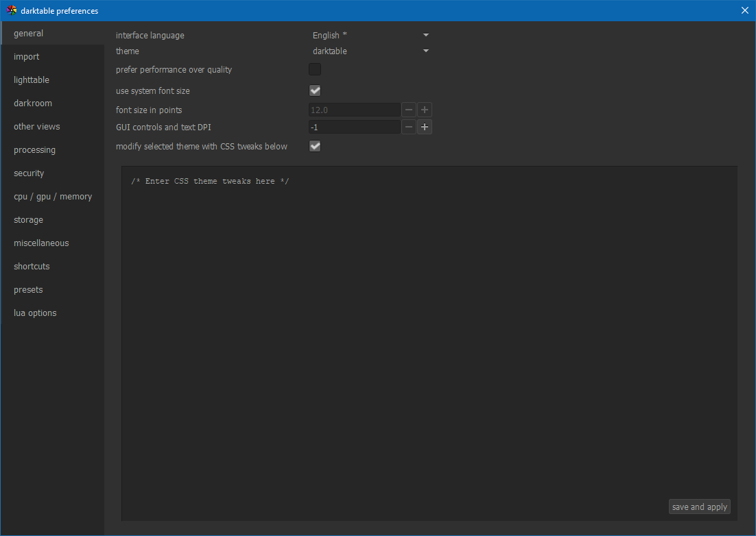Click the font size in points field

point(355,110)
